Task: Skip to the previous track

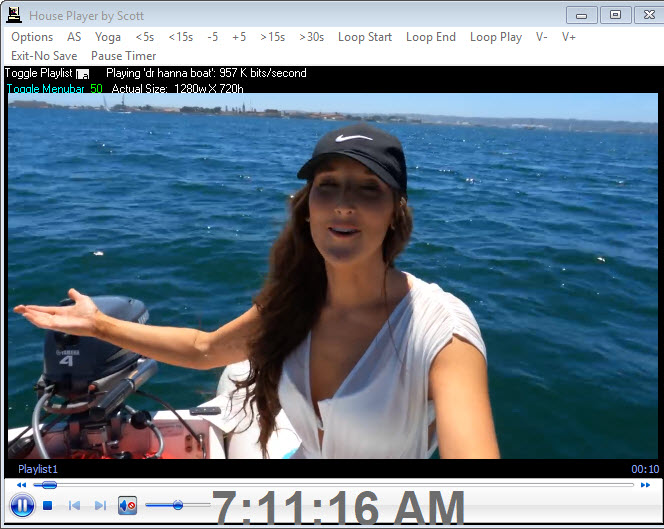Action: click(x=74, y=506)
